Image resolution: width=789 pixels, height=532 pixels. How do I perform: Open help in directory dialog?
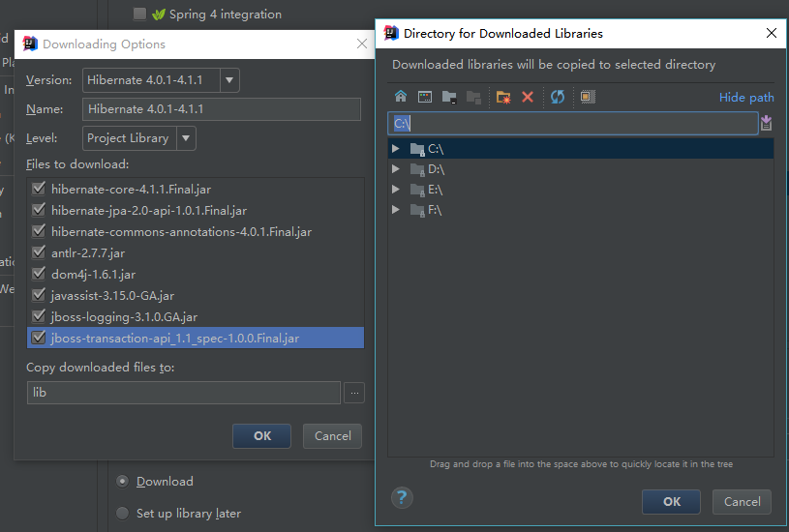[402, 498]
